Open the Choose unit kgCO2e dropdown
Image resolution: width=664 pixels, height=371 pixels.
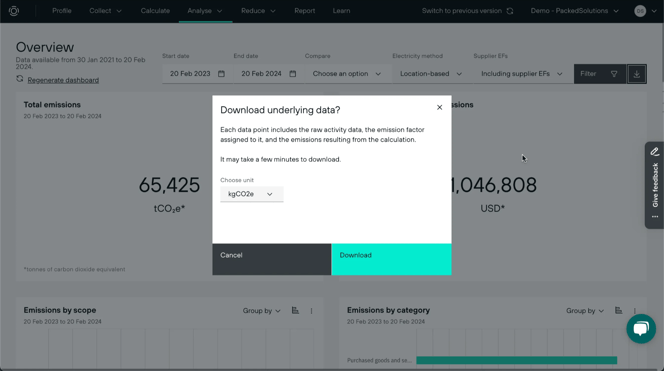pos(252,194)
